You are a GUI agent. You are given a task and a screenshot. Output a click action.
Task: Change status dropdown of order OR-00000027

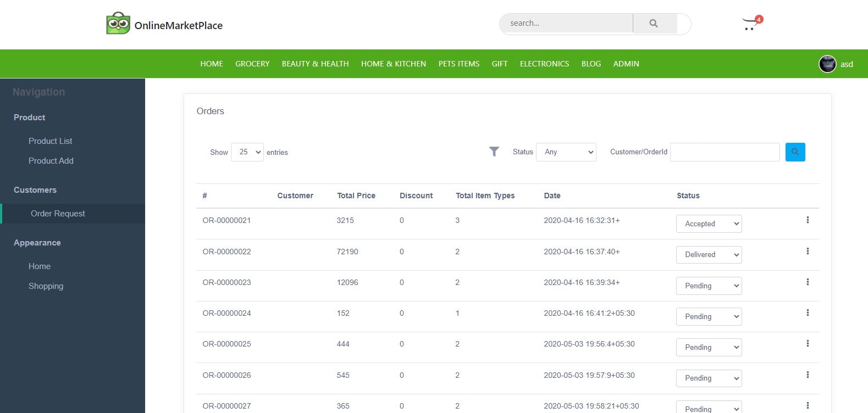709,407
